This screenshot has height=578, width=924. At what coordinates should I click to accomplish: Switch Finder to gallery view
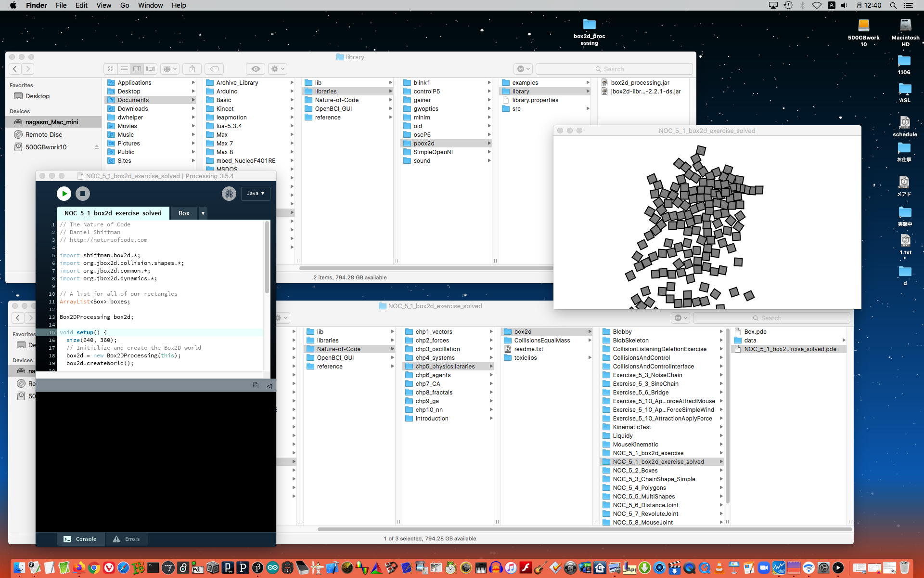[151, 69]
